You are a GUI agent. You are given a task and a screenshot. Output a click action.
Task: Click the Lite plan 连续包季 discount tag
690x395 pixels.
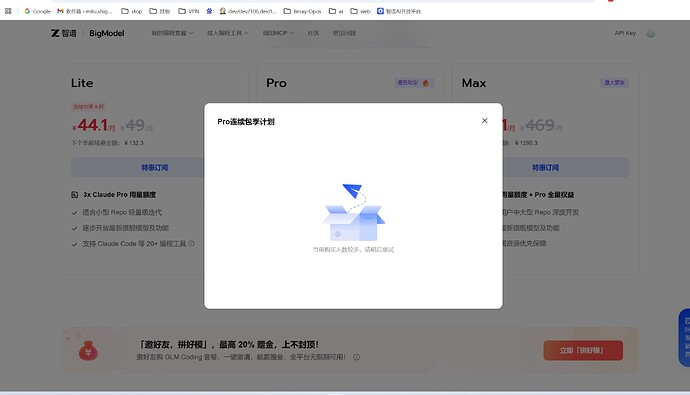[x=88, y=106]
